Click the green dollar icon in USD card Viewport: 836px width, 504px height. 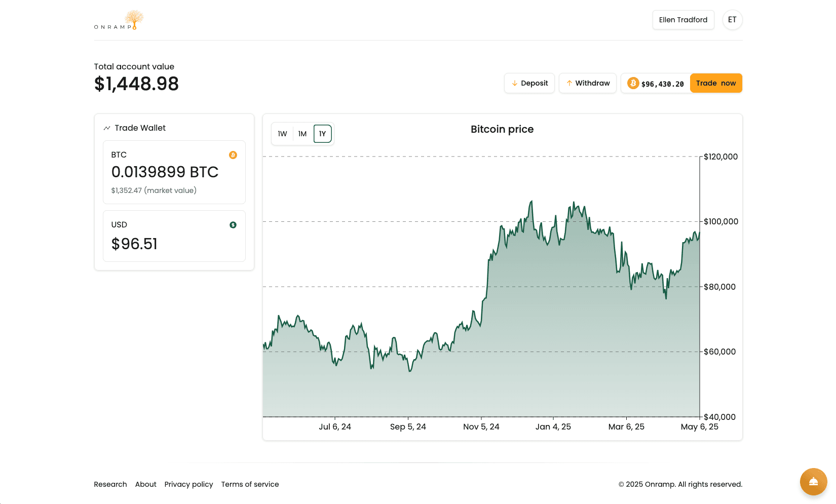233,225
